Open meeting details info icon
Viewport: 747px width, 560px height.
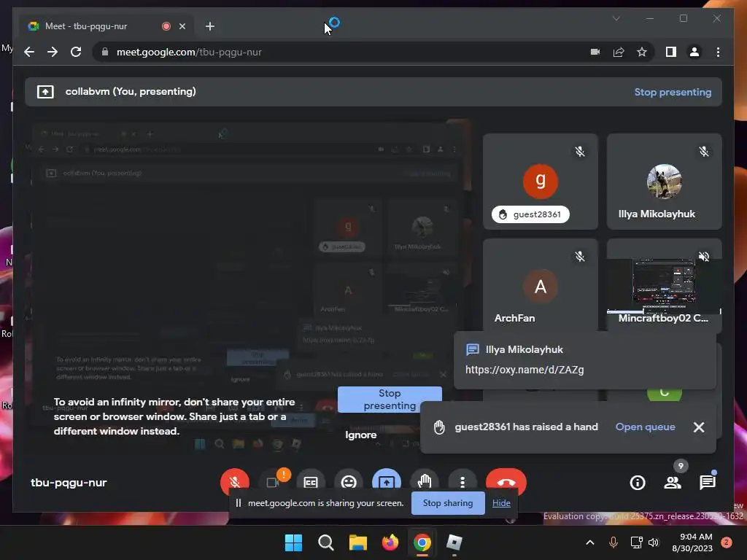click(x=638, y=483)
